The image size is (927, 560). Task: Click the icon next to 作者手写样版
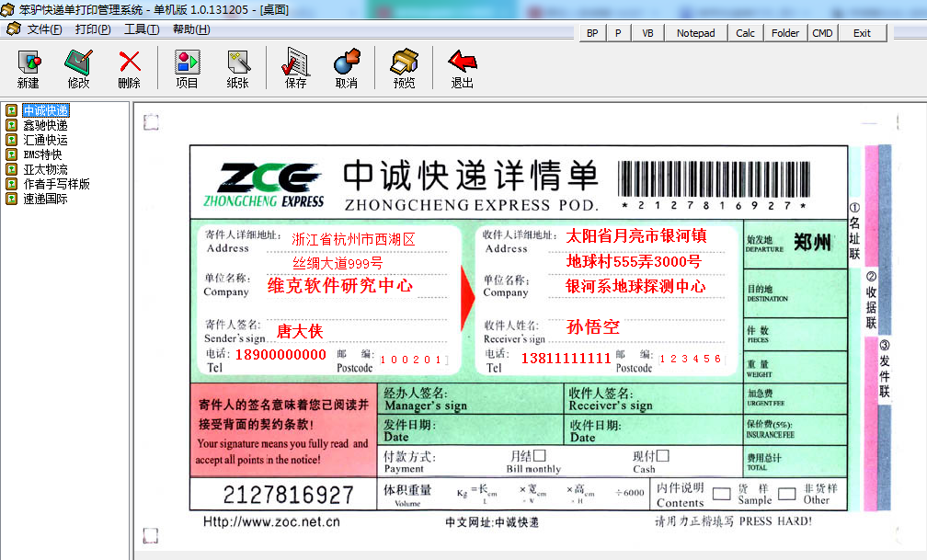pyautogui.click(x=11, y=184)
